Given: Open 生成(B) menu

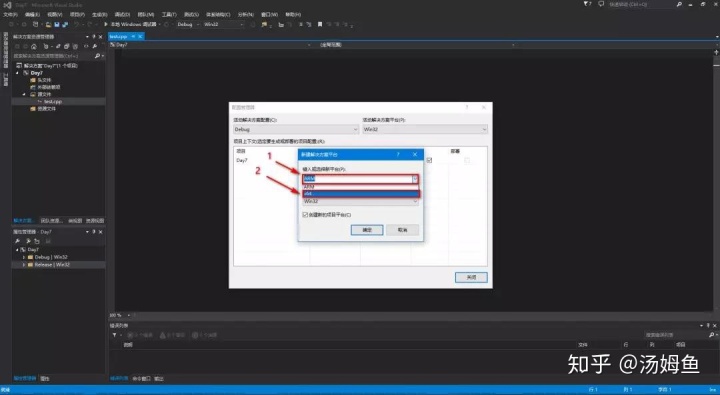Looking at the screenshot, I should [99, 15].
